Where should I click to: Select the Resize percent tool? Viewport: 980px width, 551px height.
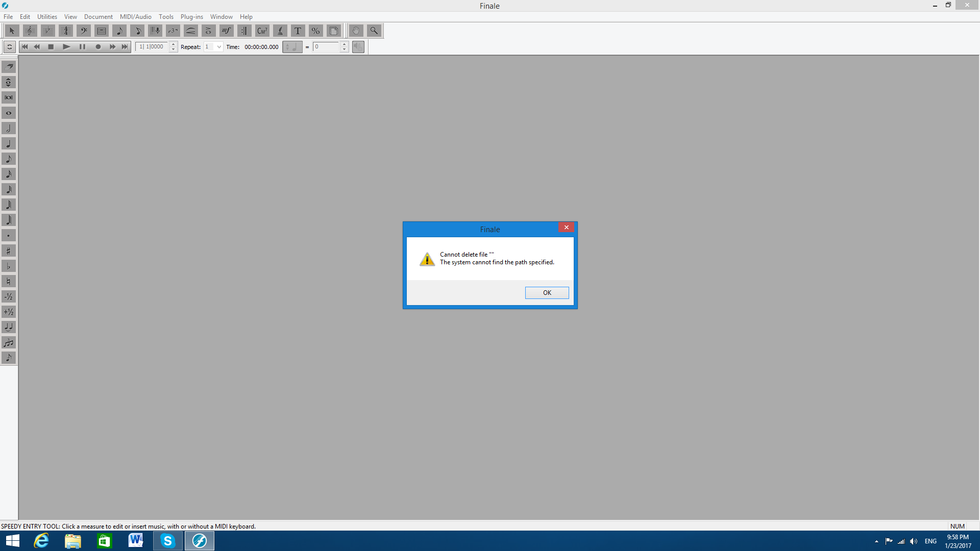pyautogui.click(x=315, y=31)
